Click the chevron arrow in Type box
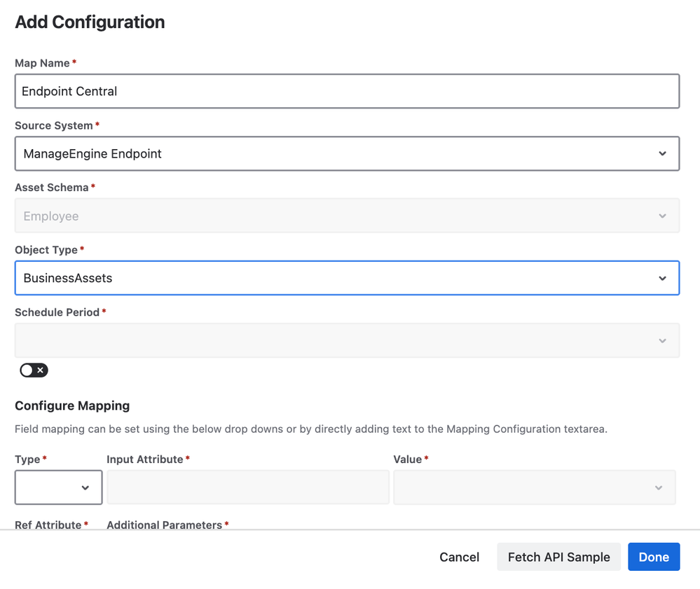700x589 pixels. click(x=85, y=488)
